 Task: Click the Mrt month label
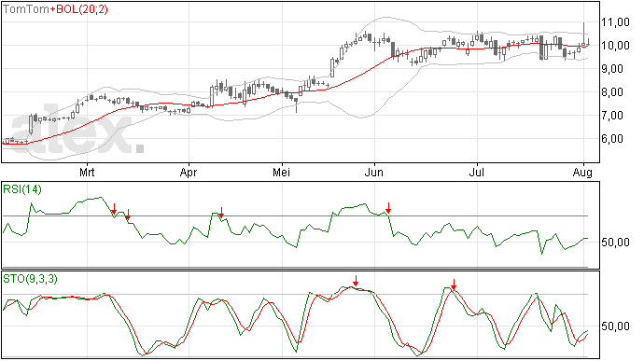tap(87, 172)
